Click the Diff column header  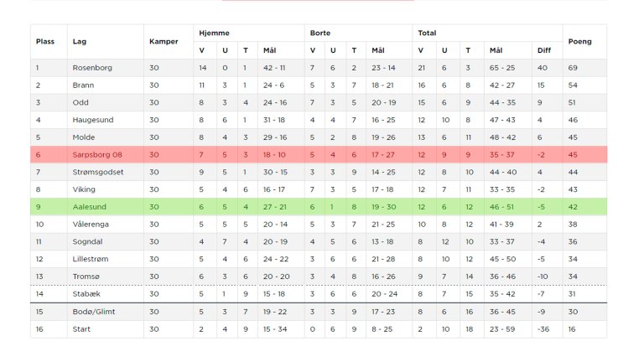click(544, 50)
